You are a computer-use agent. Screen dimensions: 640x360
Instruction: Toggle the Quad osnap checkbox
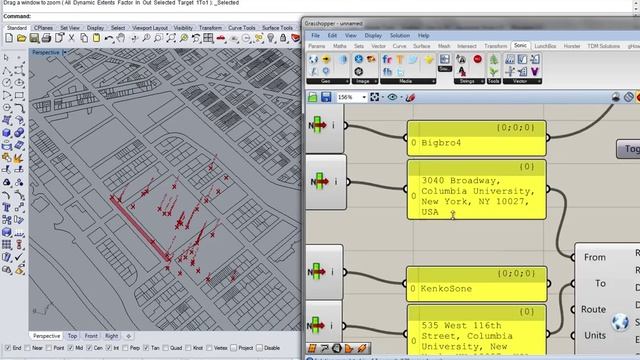165,348
